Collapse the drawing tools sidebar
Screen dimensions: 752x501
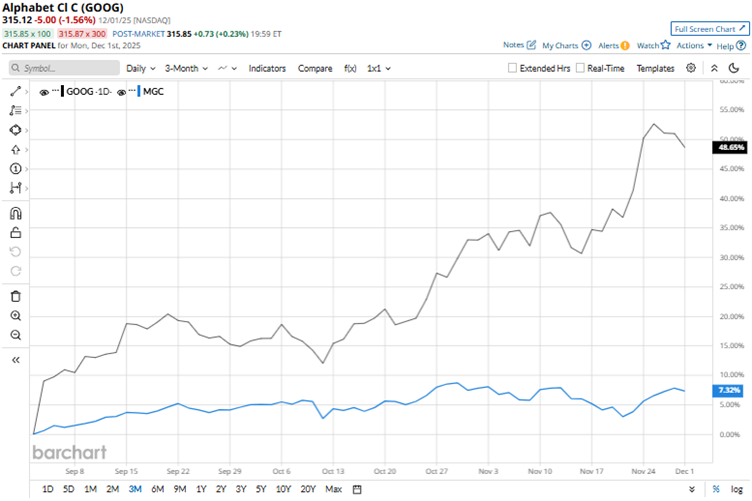pyautogui.click(x=15, y=360)
